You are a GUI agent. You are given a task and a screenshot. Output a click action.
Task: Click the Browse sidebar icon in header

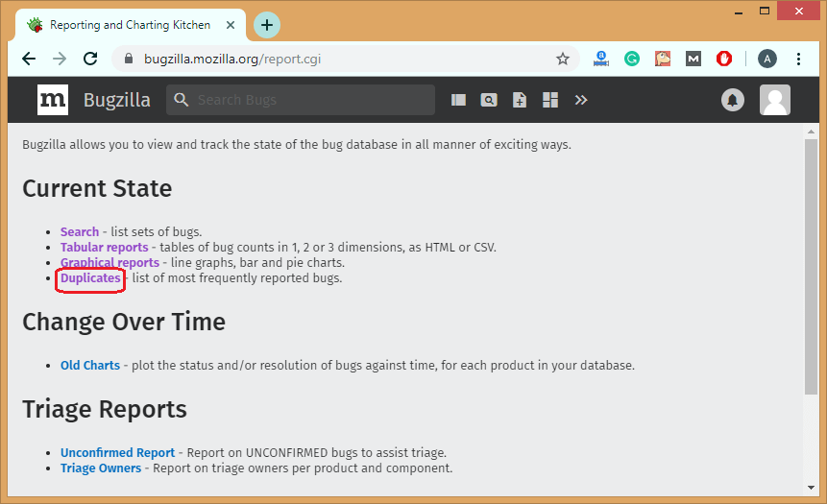coord(458,100)
